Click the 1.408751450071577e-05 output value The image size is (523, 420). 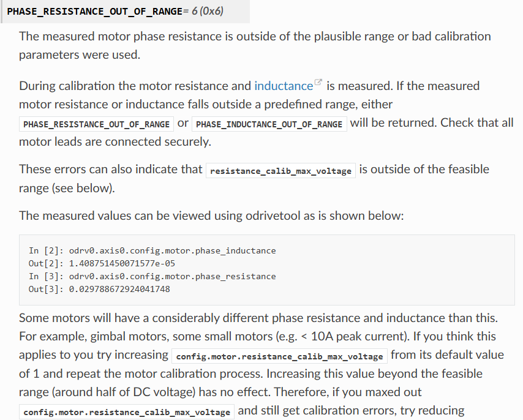pyautogui.click(x=122, y=263)
